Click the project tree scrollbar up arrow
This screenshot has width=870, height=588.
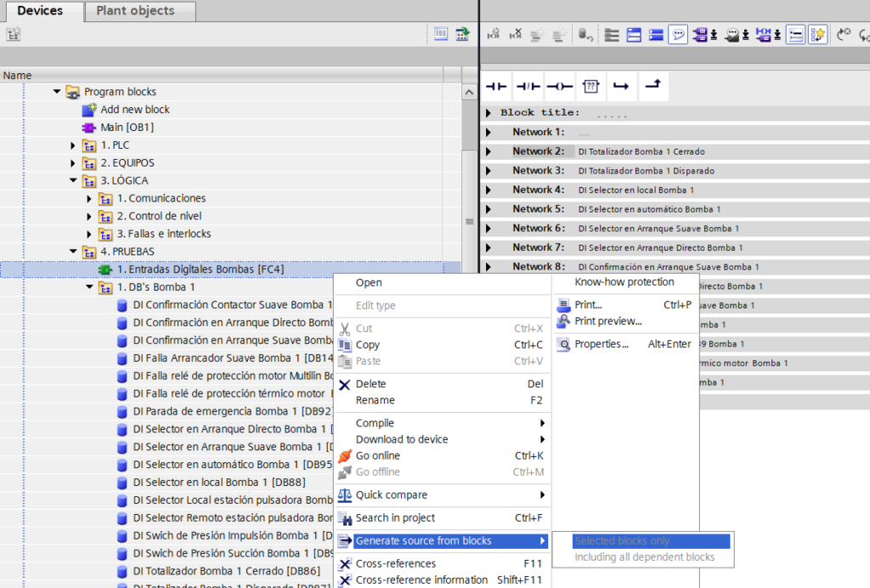click(469, 92)
